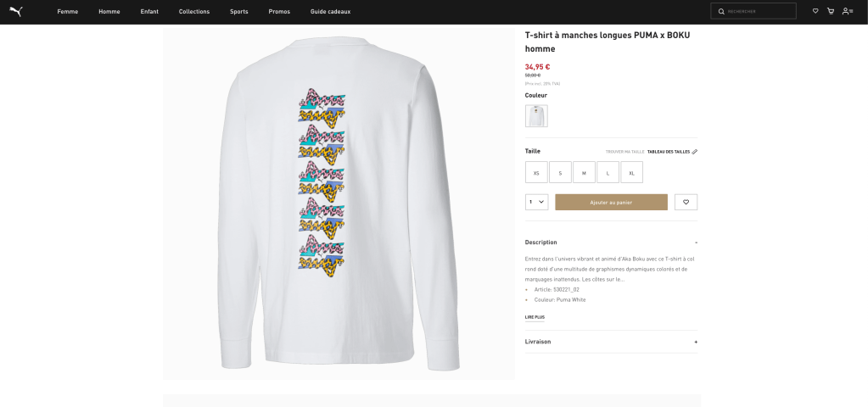Viewport: 868px width, 407px height.
Task: Open the wishlist heart icon in header
Action: tap(815, 11)
